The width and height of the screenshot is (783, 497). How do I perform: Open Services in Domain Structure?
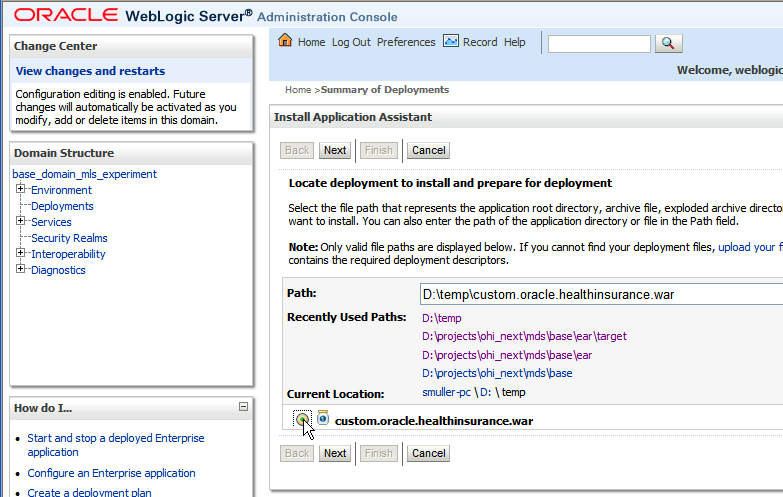tap(51, 222)
